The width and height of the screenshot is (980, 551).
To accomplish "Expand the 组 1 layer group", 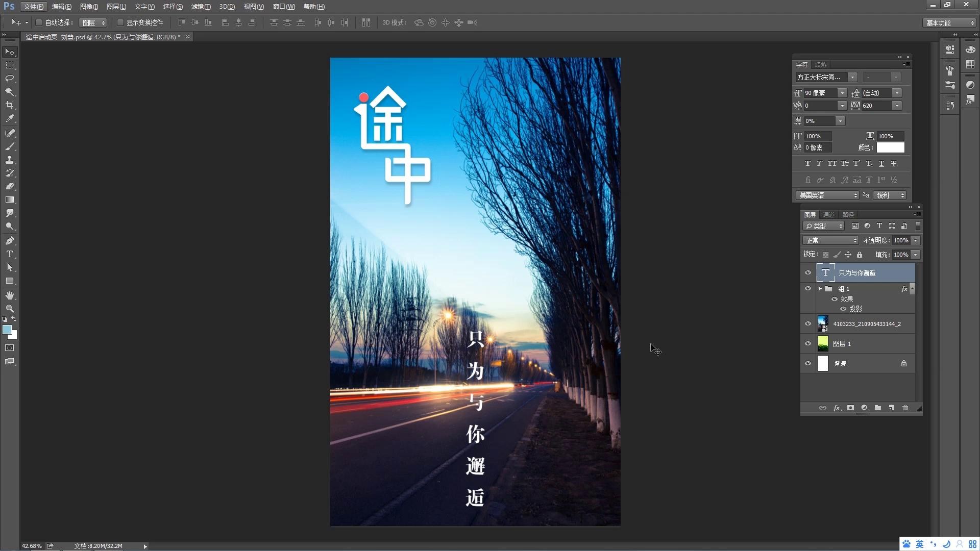I will click(820, 289).
